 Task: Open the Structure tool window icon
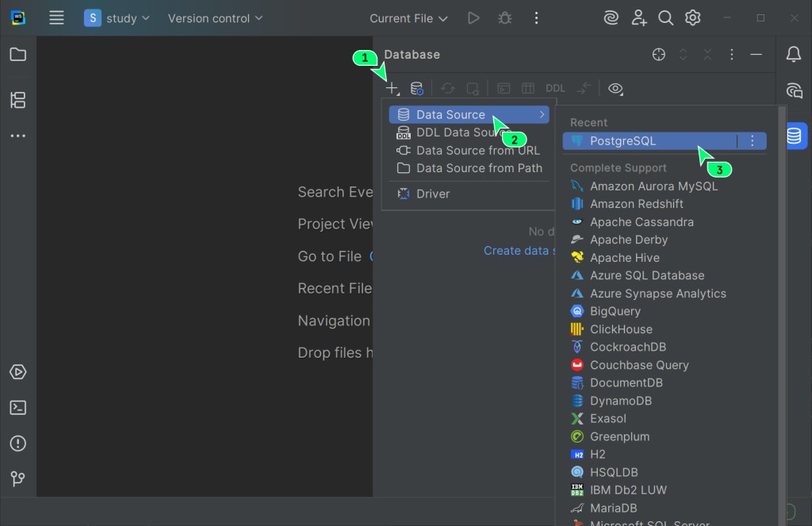pyautogui.click(x=17, y=100)
